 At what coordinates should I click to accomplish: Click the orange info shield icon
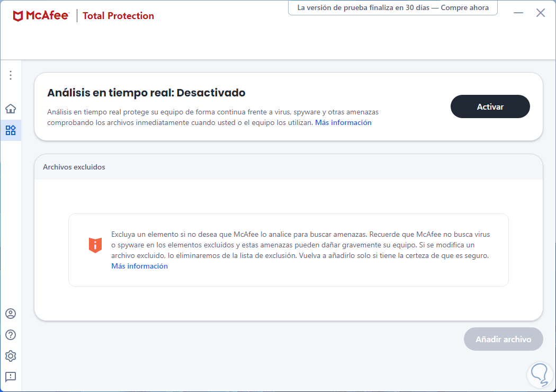95,245
